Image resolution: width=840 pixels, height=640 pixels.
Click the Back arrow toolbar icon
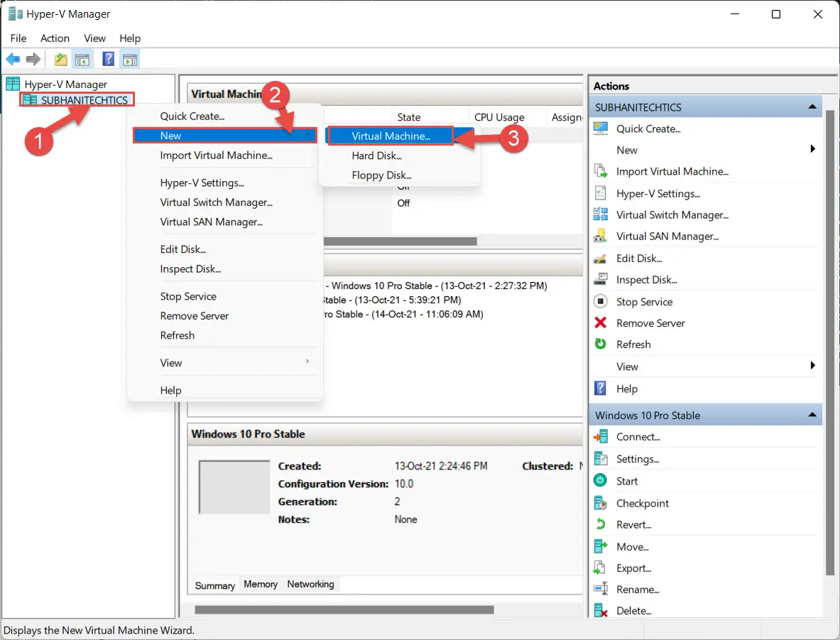13,59
